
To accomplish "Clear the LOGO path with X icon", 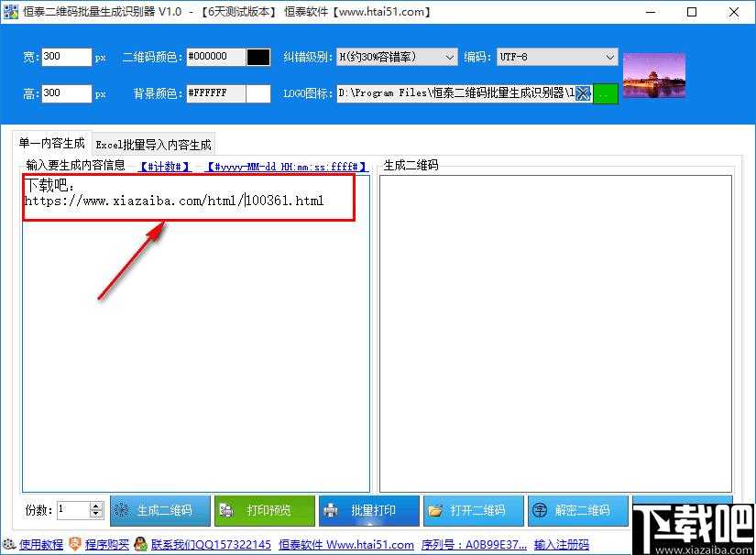I will pos(583,93).
